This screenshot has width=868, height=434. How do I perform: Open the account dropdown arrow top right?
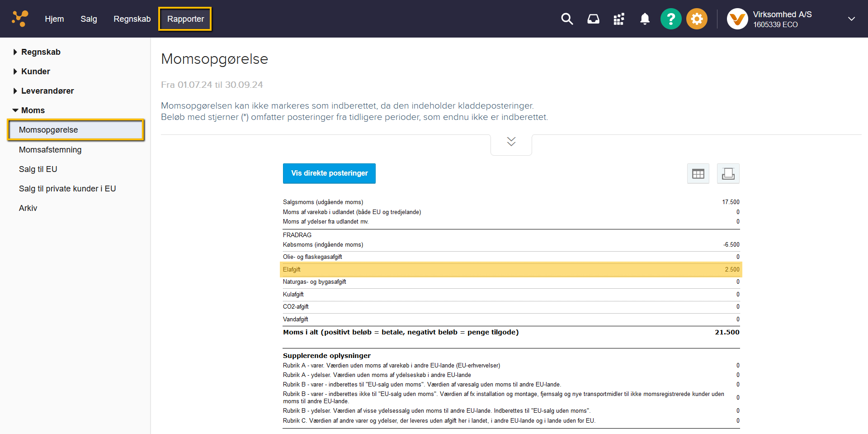coord(852,19)
